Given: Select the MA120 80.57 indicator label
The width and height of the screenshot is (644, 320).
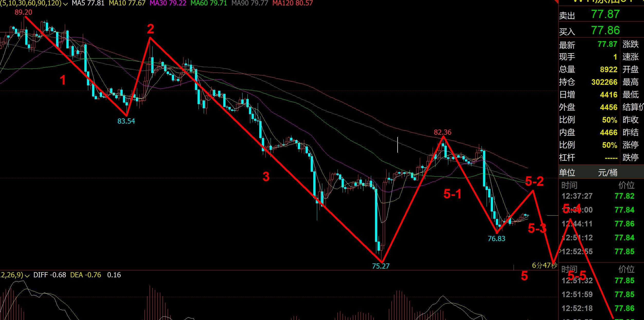Looking at the screenshot, I should (293, 3).
